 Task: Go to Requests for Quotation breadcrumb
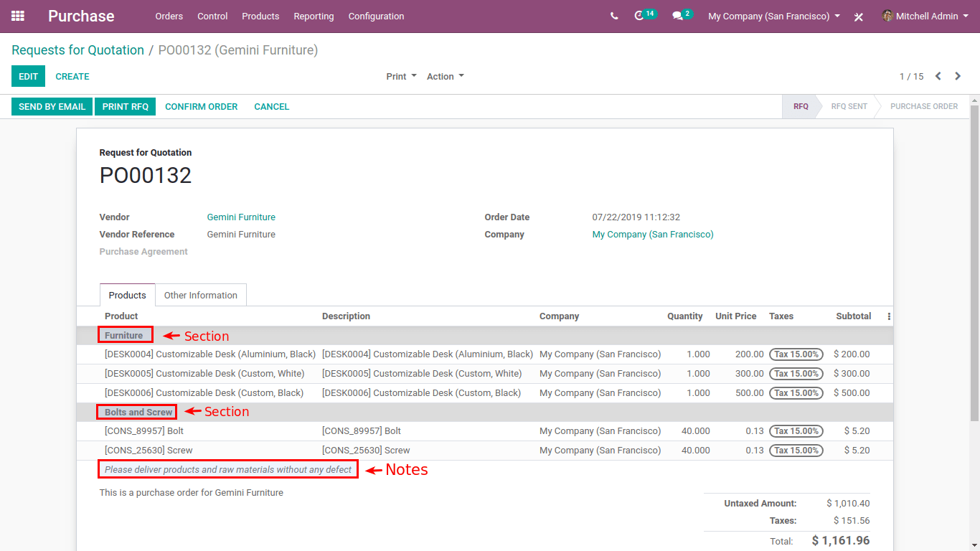point(77,50)
